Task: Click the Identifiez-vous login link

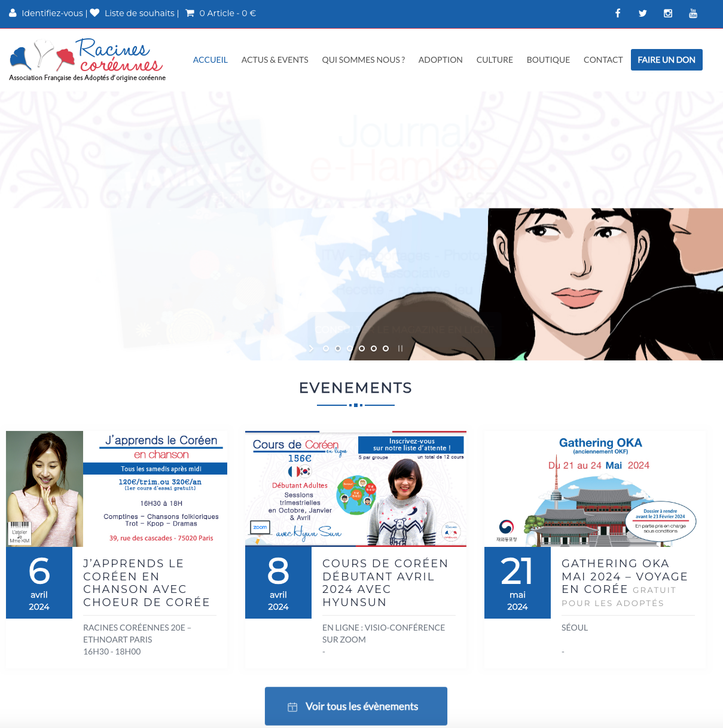Action: coord(53,13)
